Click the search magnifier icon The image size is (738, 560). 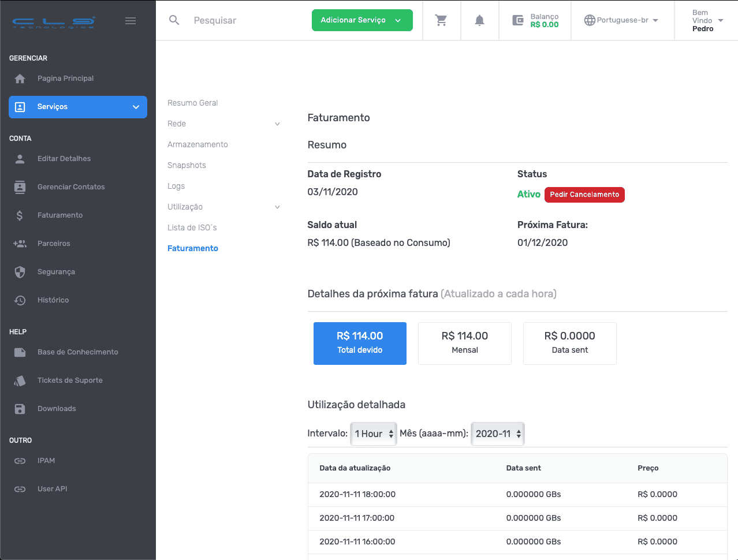tap(174, 20)
